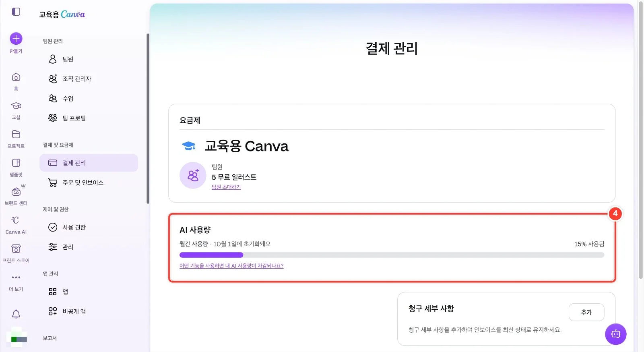Select 결제 관리 menu item
The height and width of the screenshot is (352, 644).
coord(89,163)
